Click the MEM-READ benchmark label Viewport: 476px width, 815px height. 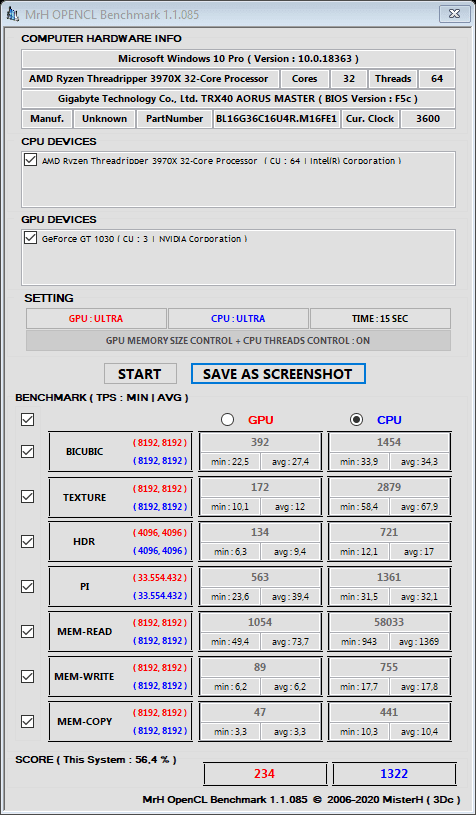pyautogui.click(x=85, y=632)
